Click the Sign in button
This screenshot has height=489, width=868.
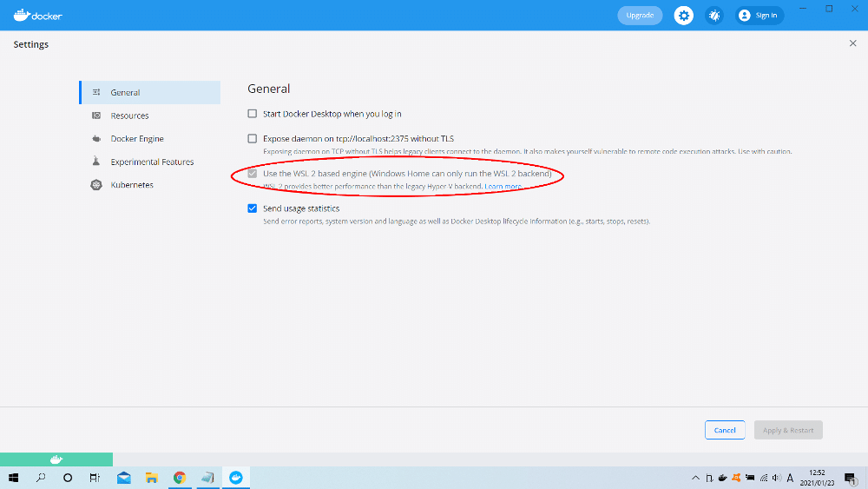tap(759, 16)
